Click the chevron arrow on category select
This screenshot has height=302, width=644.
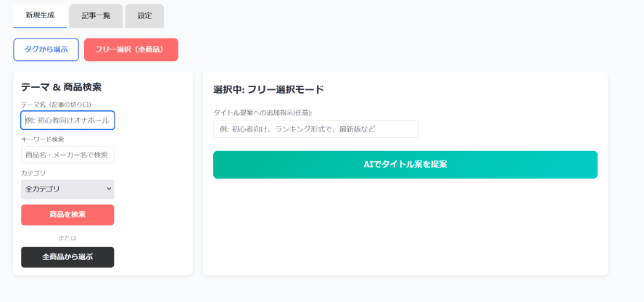coord(110,189)
